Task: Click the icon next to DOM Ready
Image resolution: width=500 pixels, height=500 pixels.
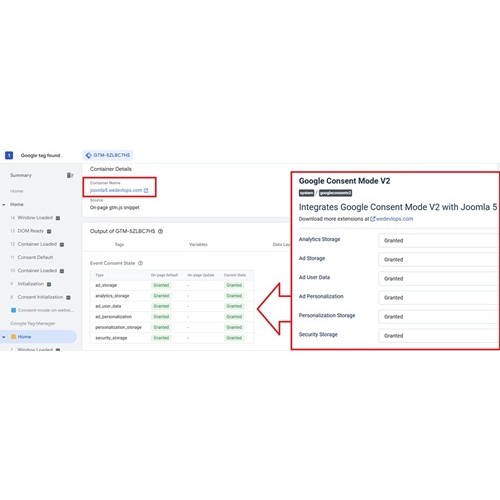Action: point(49,231)
